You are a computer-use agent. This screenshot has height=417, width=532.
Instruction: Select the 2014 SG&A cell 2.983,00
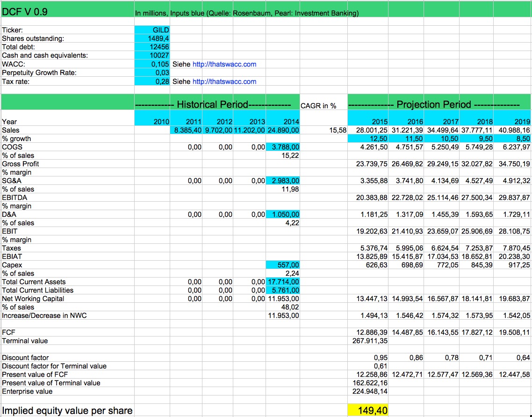[x=283, y=181]
